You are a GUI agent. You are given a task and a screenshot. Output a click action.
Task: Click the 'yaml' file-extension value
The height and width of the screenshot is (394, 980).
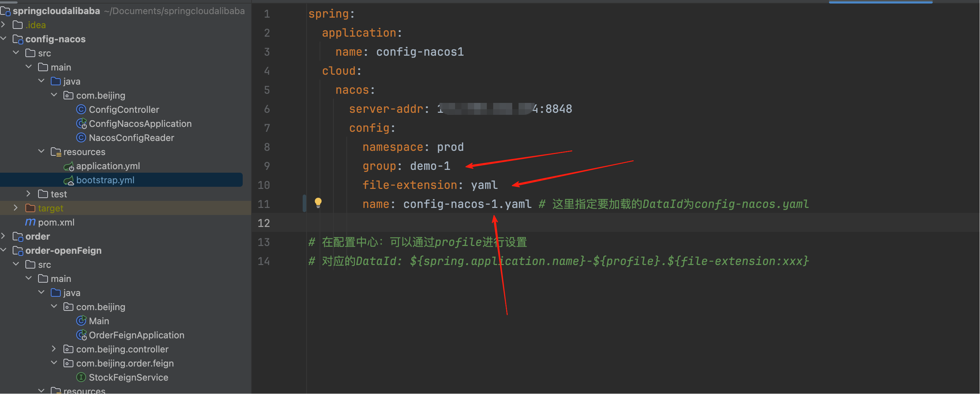[x=484, y=185]
